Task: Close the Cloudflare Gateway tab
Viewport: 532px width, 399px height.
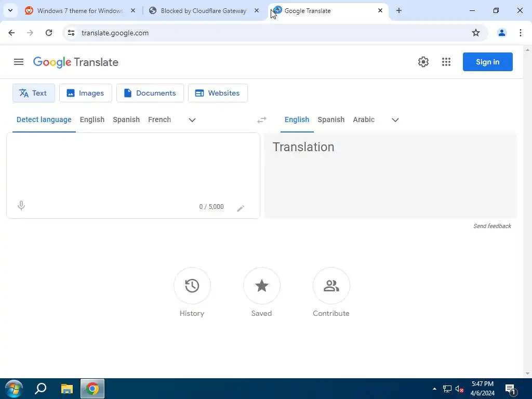Action: click(x=257, y=10)
